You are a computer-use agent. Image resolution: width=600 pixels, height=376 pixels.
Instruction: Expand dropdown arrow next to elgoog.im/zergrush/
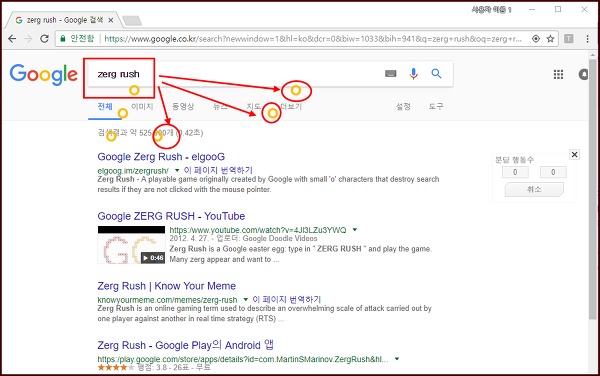coord(177,170)
